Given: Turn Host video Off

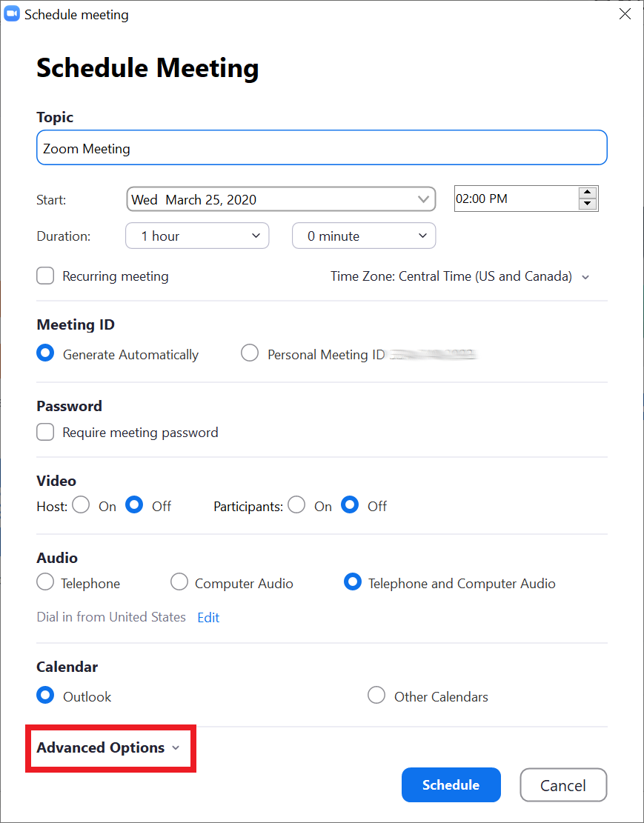Looking at the screenshot, I should coord(134,505).
